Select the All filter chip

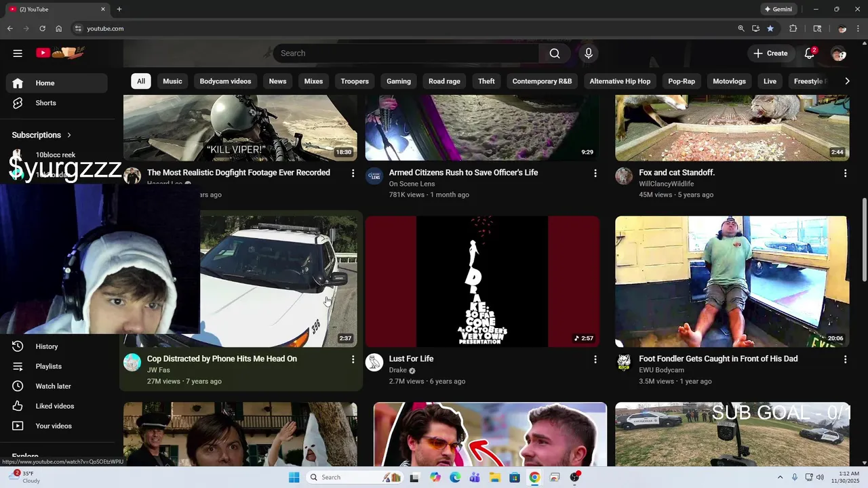click(x=141, y=81)
